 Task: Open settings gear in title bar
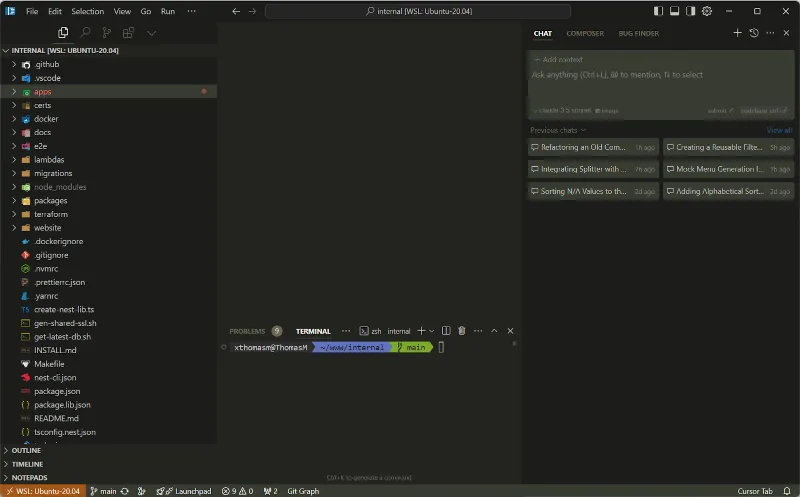[x=707, y=11]
